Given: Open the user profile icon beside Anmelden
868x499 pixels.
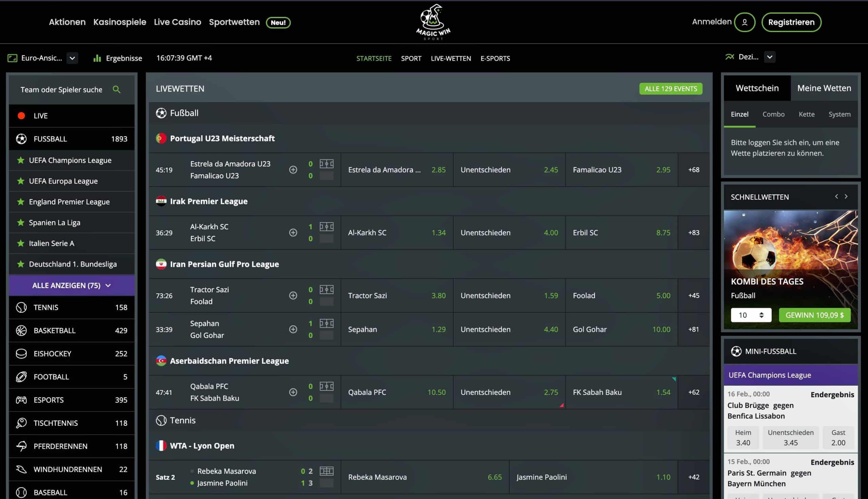Looking at the screenshot, I should tap(744, 22).
